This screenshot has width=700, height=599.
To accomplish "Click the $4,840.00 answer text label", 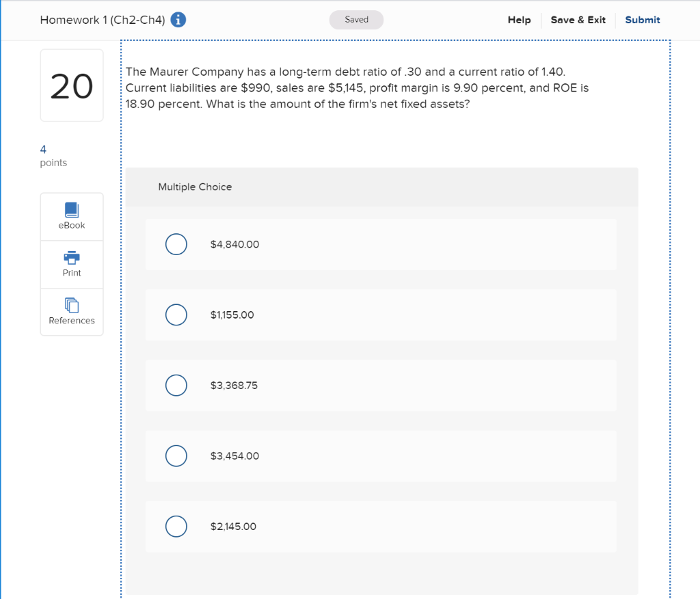I will [235, 244].
